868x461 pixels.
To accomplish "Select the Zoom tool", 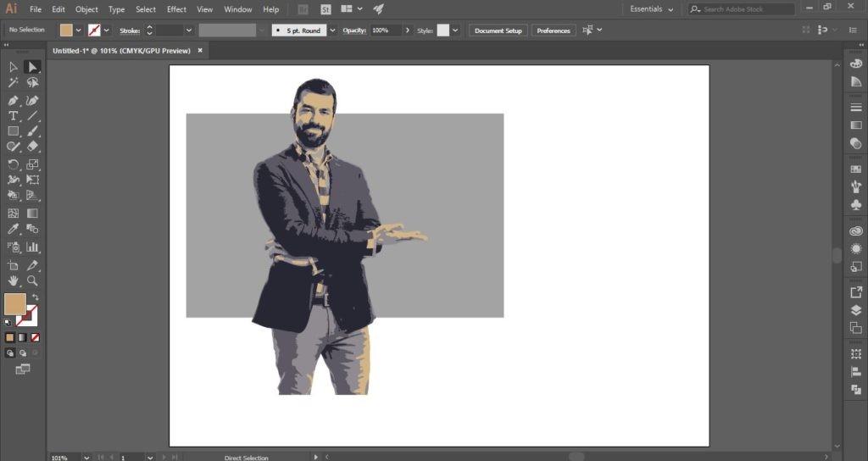I will click(32, 280).
